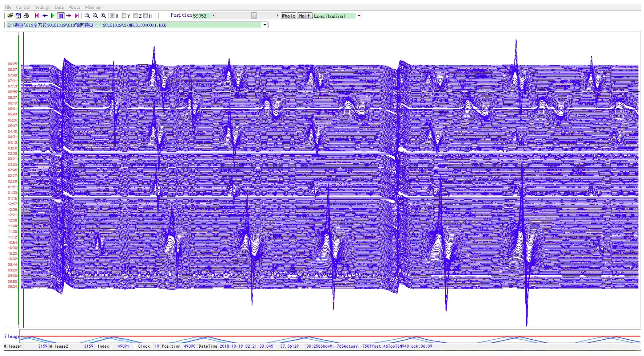The image size is (644, 356).
Task: Click the Print icon
Action: [26, 16]
